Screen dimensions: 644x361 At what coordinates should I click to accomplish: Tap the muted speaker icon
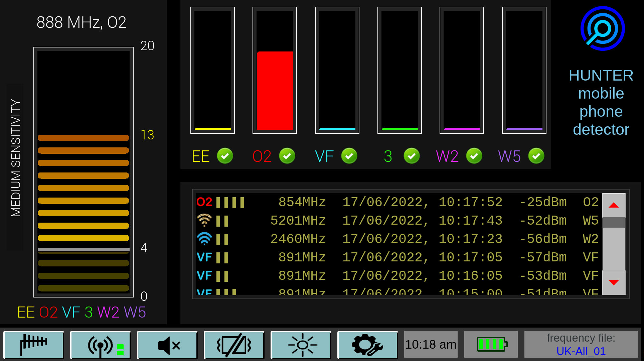pyautogui.click(x=167, y=345)
